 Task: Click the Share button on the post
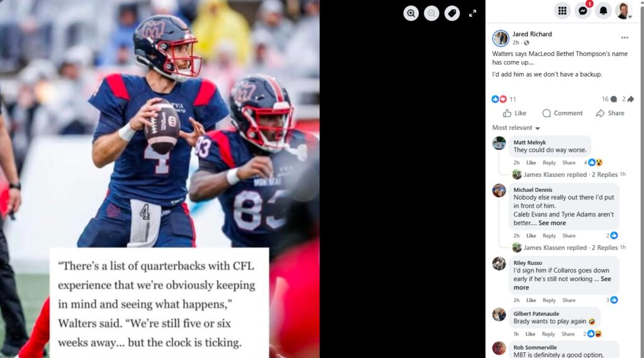click(610, 113)
